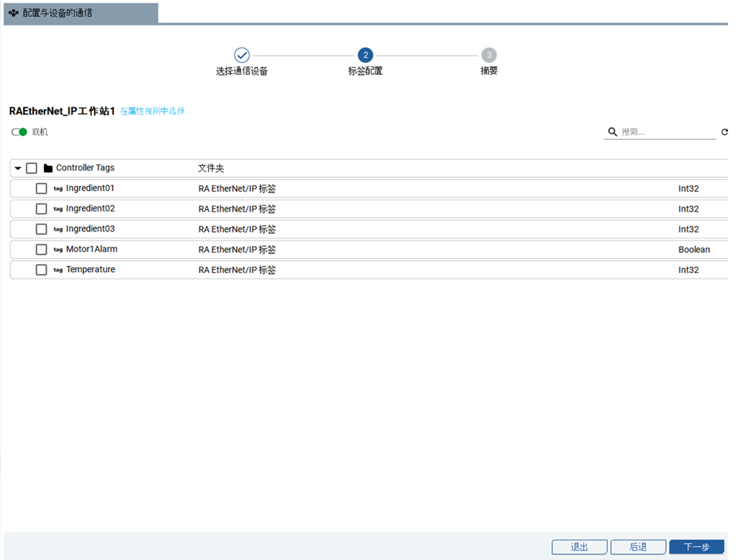Open the 在属性视图中选择 link
751x560 pixels.
[152, 111]
